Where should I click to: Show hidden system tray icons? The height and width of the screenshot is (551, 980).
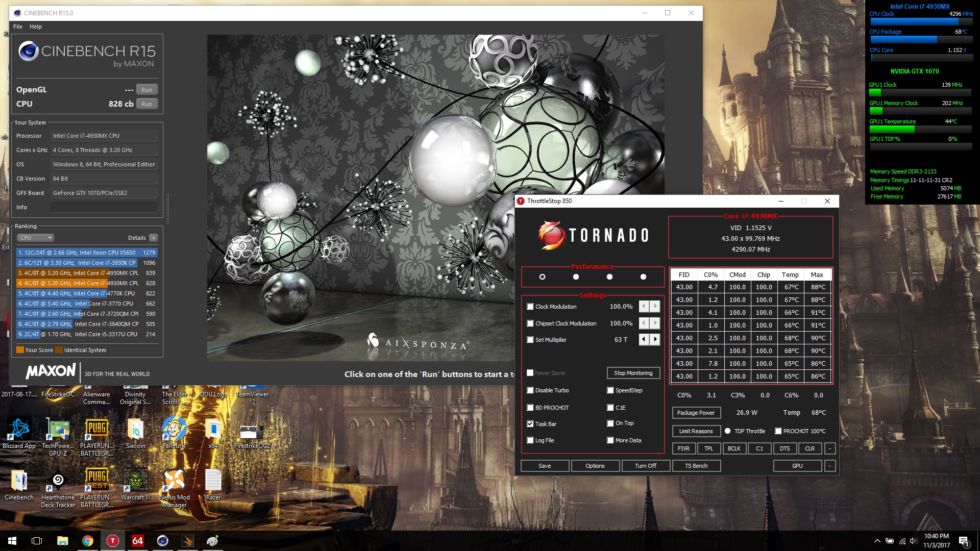click(x=877, y=541)
